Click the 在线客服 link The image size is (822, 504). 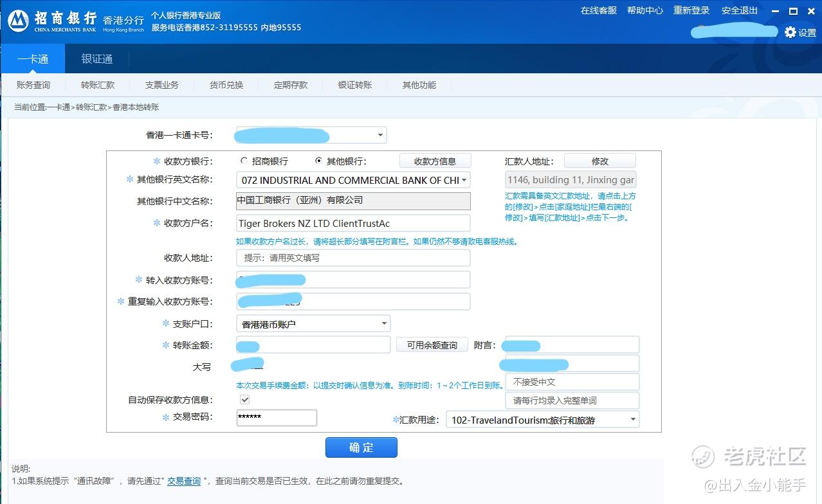coord(599,10)
